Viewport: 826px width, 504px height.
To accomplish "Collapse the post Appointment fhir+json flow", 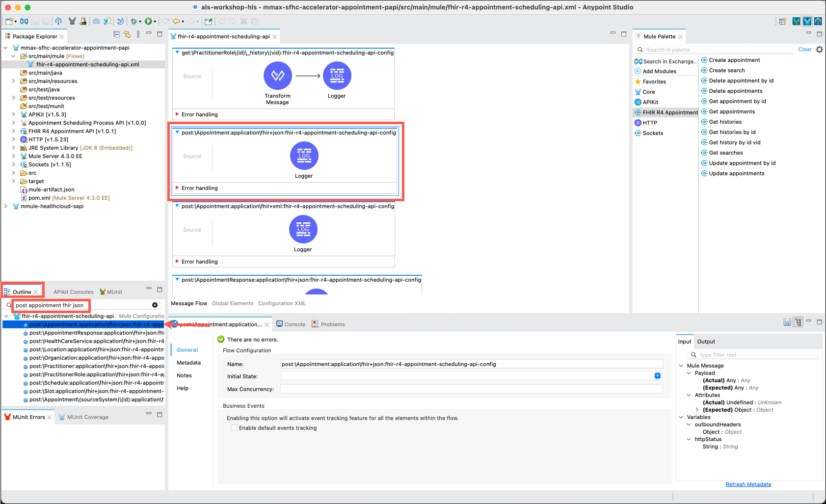I will (x=177, y=133).
